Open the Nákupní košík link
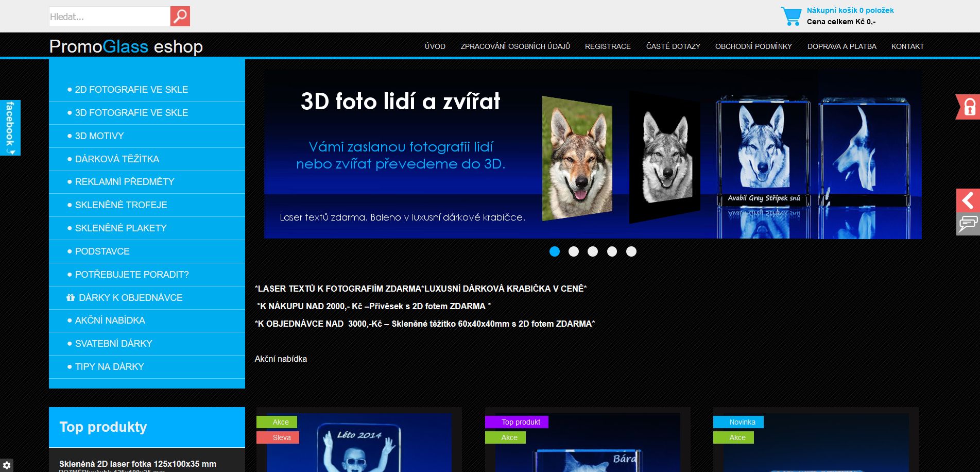 pyautogui.click(x=850, y=10)
